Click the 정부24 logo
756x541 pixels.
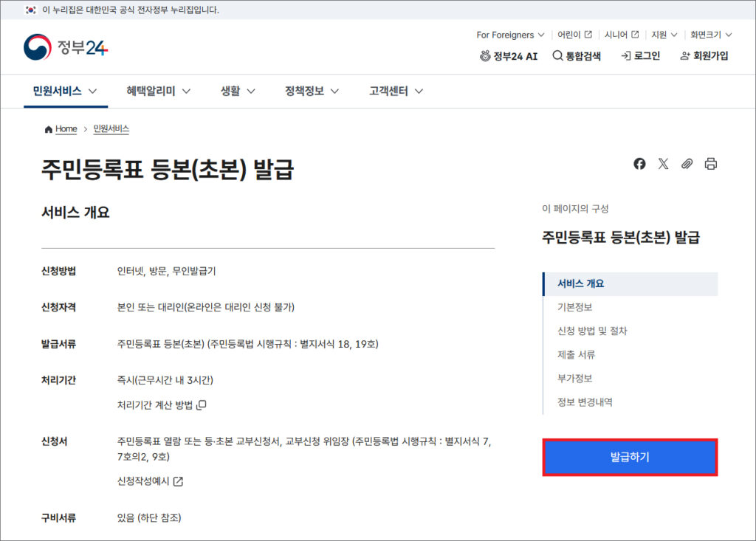(66, 48)
